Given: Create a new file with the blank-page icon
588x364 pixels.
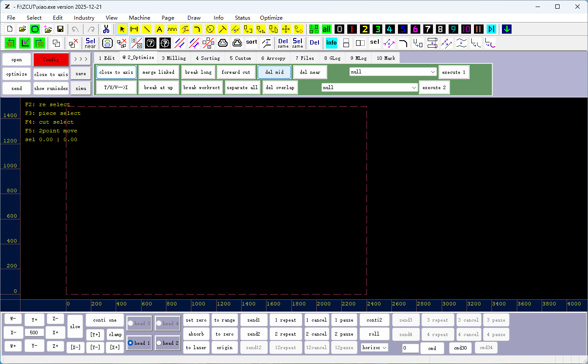Looking at the screenshot, I should (10, 29).
